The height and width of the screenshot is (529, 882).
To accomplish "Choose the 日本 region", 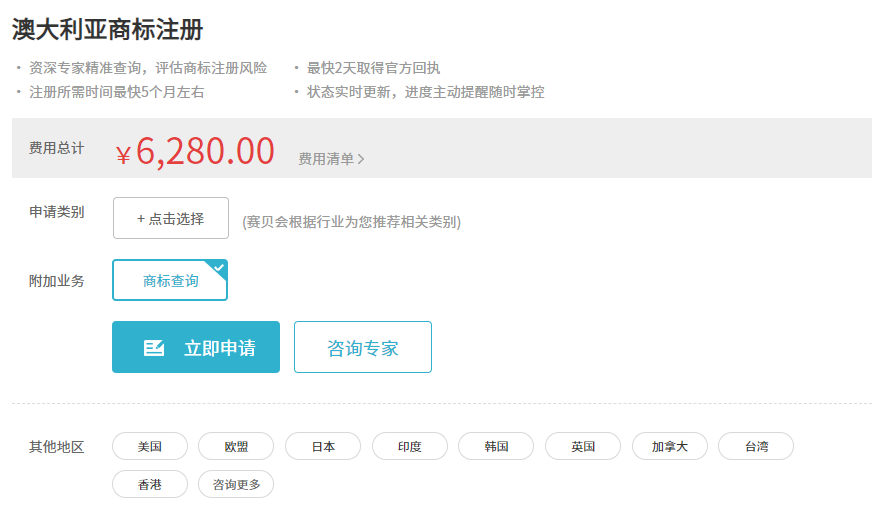I will point(323,446).
